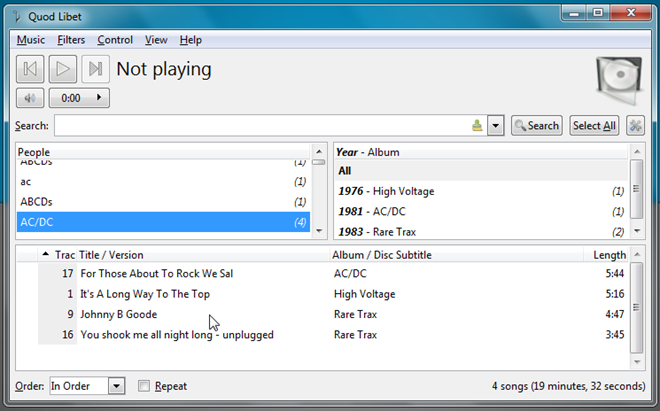Viewport: 660px width, 411px height.
Task: Click song list scroll up arrow
Action: click(x=637, y=254)
